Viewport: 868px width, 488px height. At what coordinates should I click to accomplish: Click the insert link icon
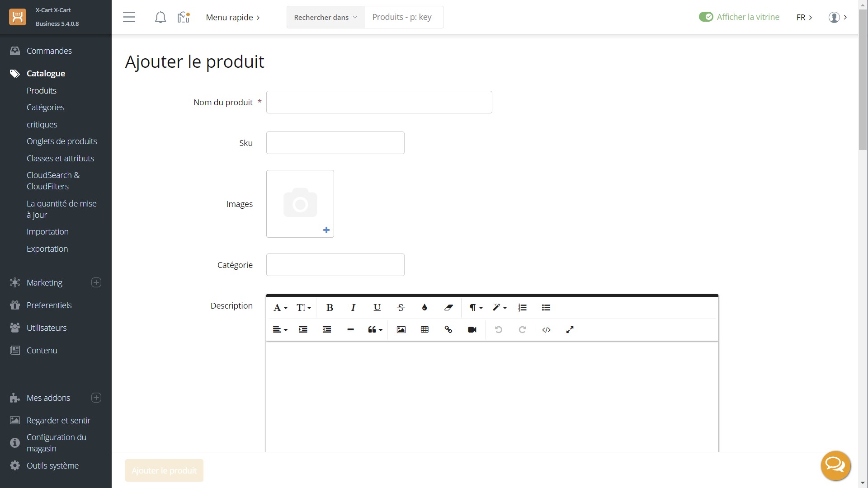pos(448,330)
